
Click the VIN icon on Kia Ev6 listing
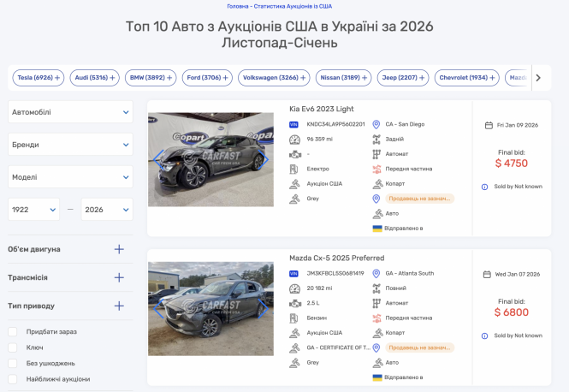[x=294, y=124]
